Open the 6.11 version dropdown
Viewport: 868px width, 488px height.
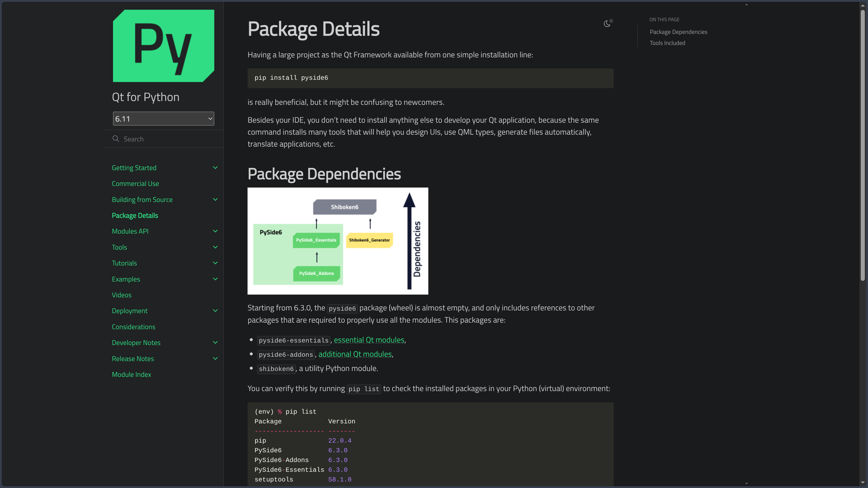pos(163,119)
